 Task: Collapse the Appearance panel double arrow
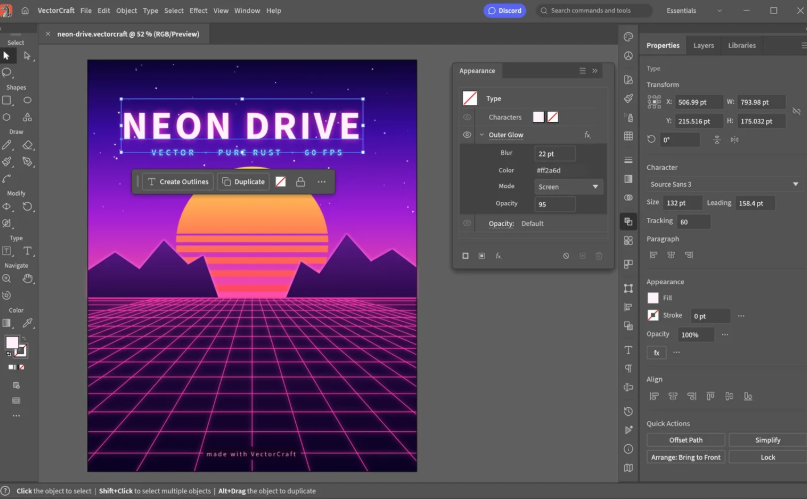coord(595,71)
